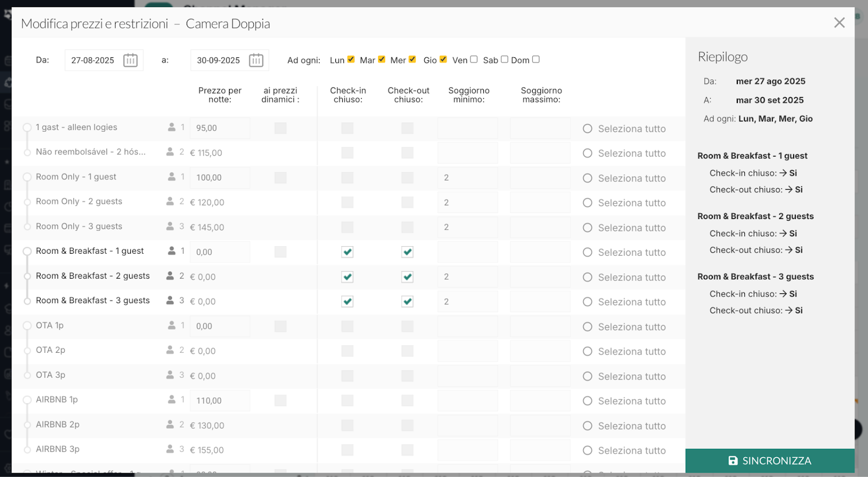Toggle dynamic prices for Room Only - 1 guest
The image size is (868, 477).
click(x=280, y=177)
